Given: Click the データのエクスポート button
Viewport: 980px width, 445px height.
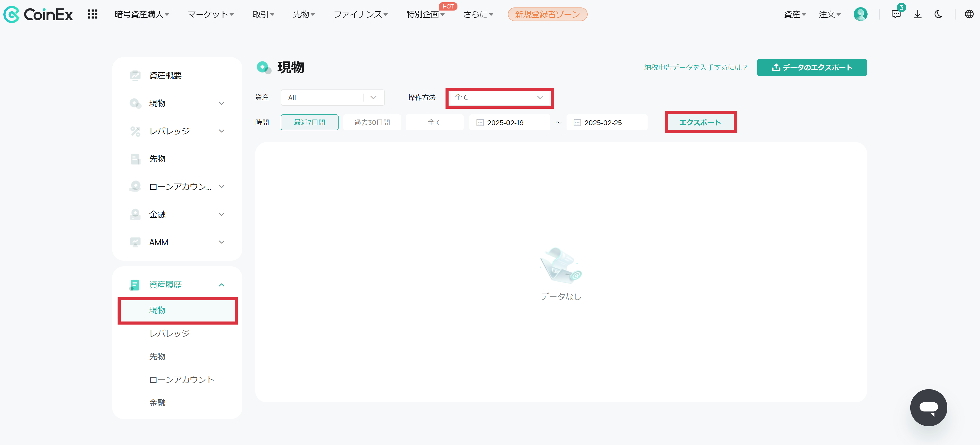Looking at the screenshot, I should tap(812, 67).
